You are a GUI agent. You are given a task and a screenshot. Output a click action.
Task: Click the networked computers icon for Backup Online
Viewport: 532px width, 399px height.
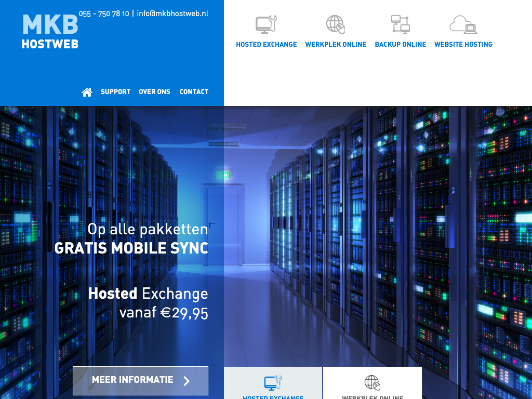[x=400, y=24]
